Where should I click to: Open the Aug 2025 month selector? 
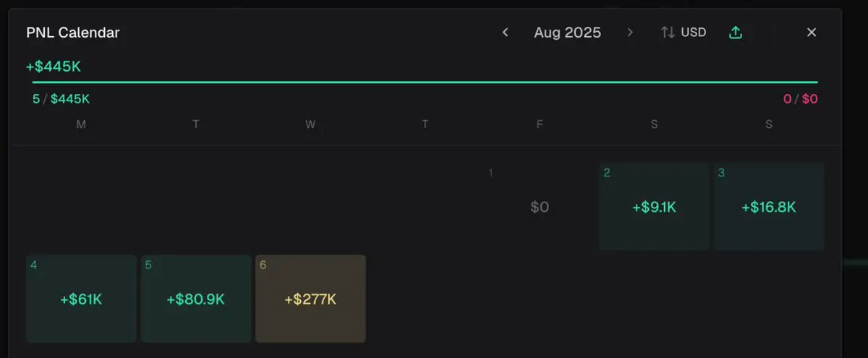coord(567,33)
